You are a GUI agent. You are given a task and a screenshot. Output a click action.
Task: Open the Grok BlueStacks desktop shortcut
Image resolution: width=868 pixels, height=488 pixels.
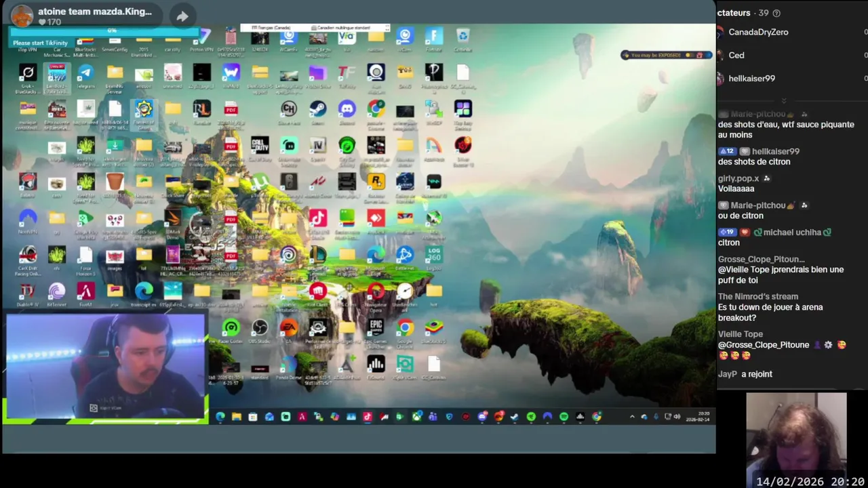[28, 72]
